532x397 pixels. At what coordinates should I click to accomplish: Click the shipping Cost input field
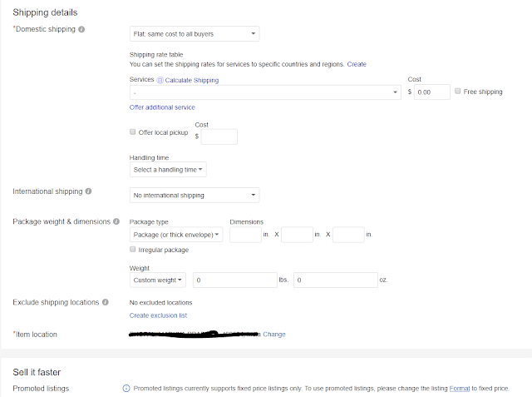432,92
